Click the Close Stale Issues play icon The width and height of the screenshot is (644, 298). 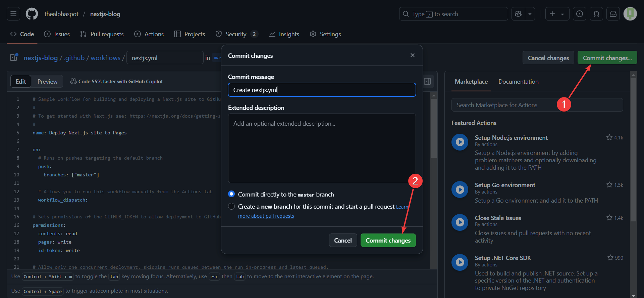pyautogui.click(x=460, y=222)
